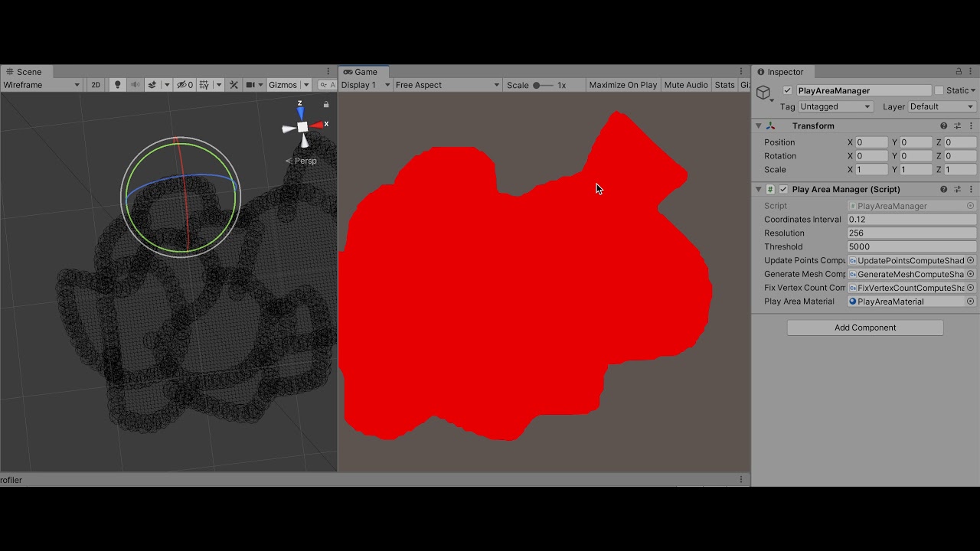The image size is (980, 551).
Task: Open the Free Aspect dropdown
Action: pyautogui.click(x=447, y=85)
